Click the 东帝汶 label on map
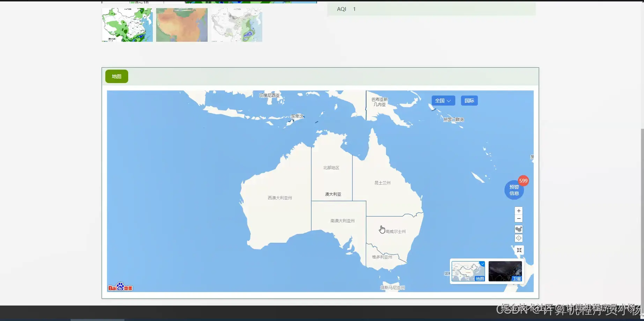This screenshot has height=321, width=644. point(297,116)
